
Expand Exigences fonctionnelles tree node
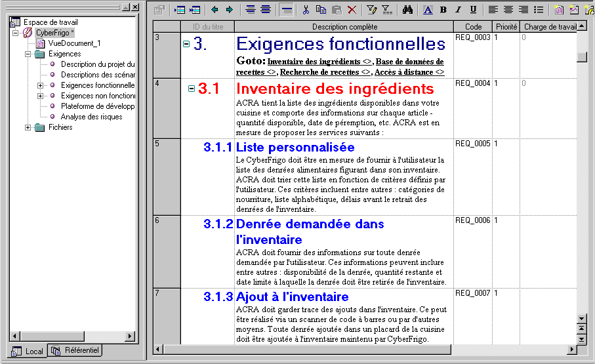click(41, 85)
